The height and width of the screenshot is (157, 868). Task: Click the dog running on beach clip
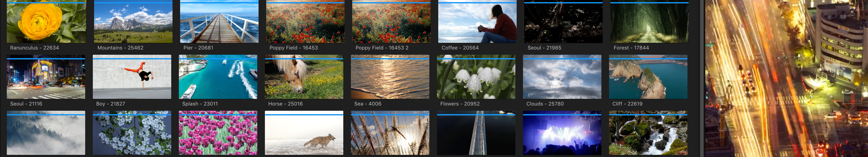click(304, 133)
